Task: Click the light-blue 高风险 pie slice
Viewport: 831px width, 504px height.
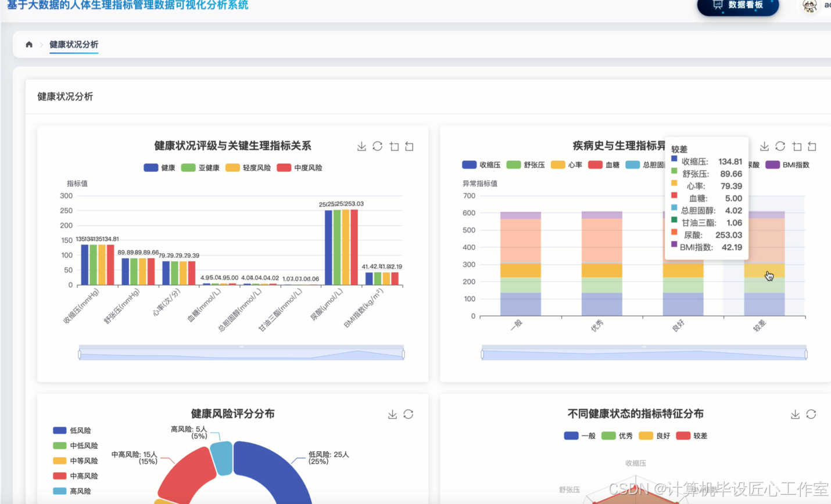Action: pos(221,457)
